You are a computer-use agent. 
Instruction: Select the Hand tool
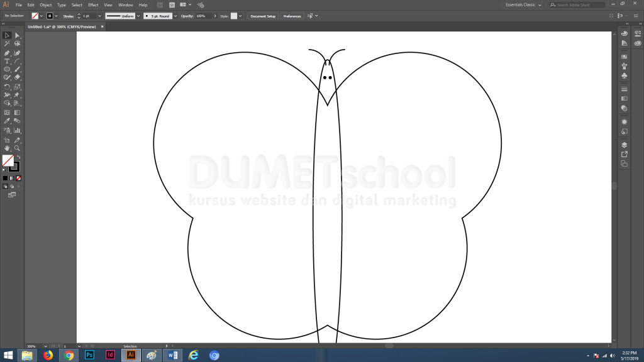pyautogui.click(x=7, y=148)
